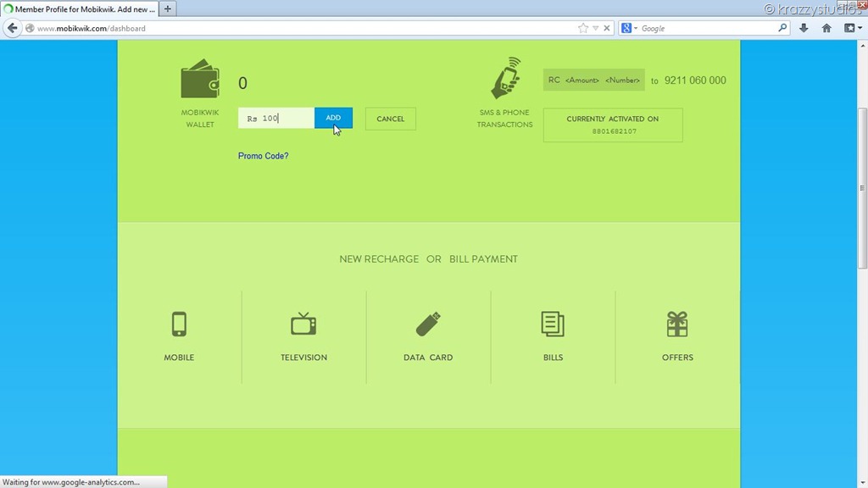Click the CURRENTLY ACTIVATED ON box

[613, 125]
